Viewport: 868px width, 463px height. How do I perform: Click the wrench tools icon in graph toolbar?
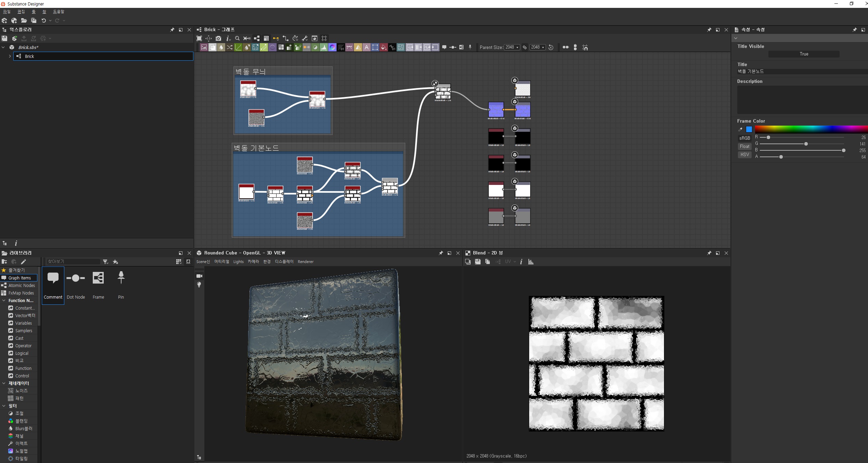305,38
